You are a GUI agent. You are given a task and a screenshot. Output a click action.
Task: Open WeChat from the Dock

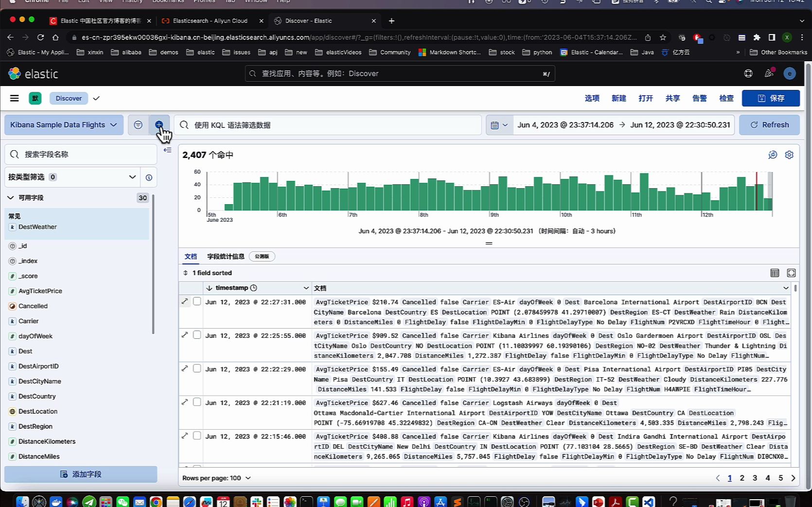(x=123, y=502)
